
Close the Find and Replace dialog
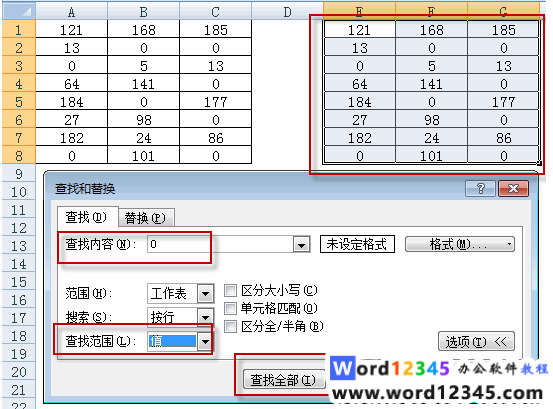pyautogui.click(x=514, y=189)
